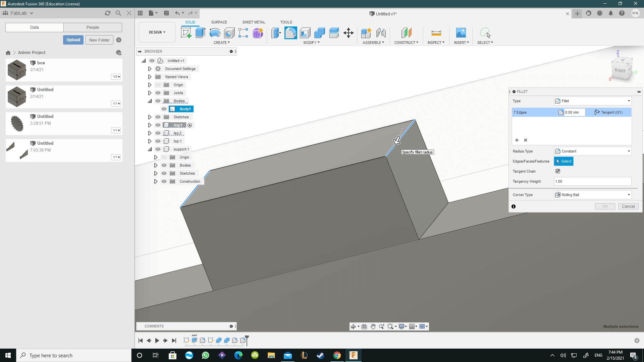The height and width of the screenshot is (362, 644).
Task: Open the Help question mark icon
Action: click(x=622, y=13)
